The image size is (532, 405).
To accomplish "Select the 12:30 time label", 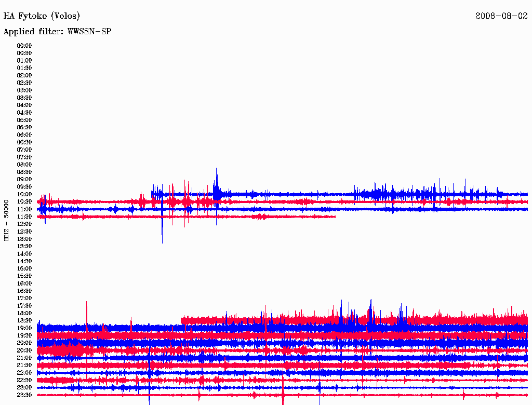I will (x=24, y=232).
